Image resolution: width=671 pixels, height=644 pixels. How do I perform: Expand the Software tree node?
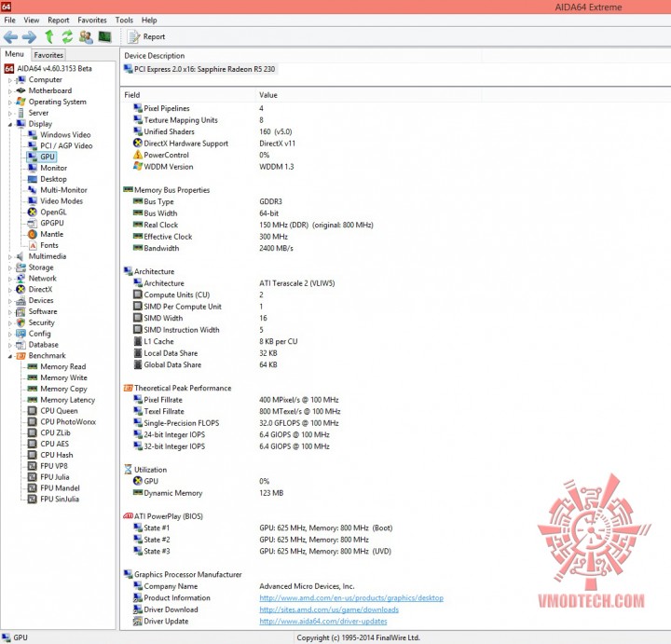point(10,312)
